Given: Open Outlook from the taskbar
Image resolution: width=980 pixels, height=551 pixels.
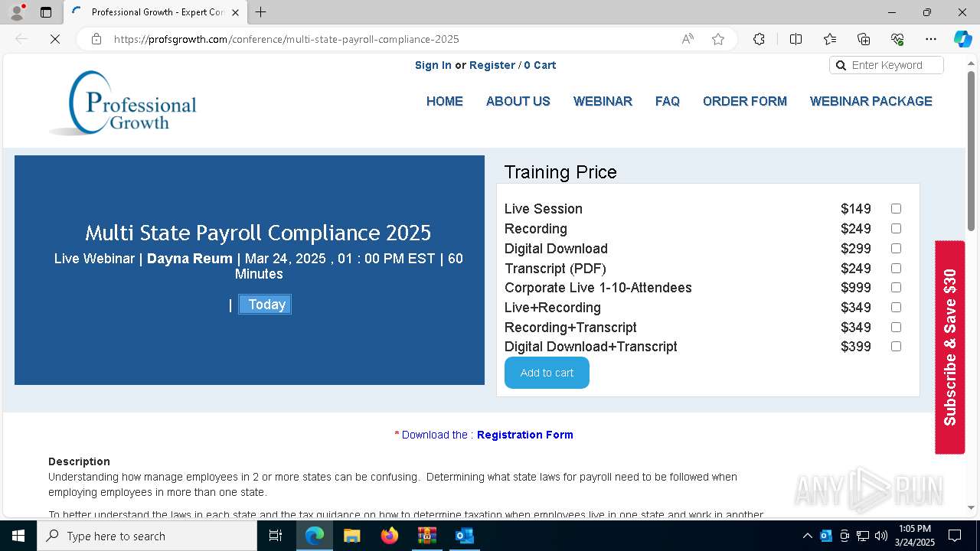Looking at the screenshot, I should point(464,536).
